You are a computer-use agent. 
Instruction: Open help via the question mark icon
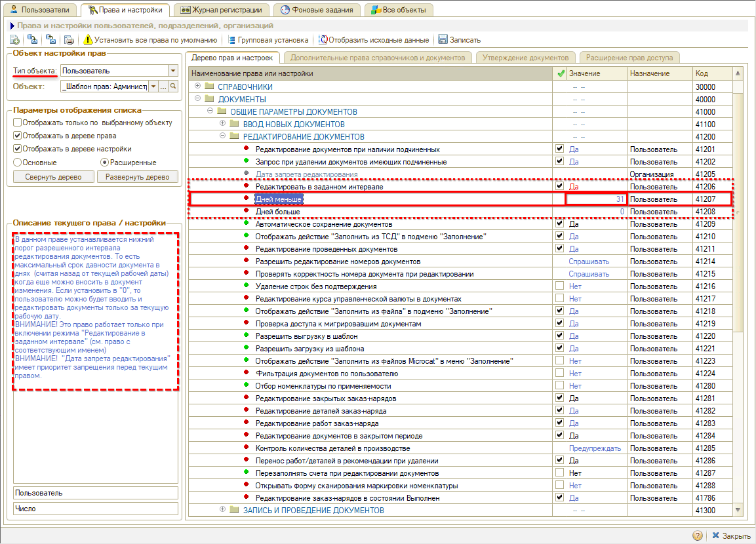point(697,535)
